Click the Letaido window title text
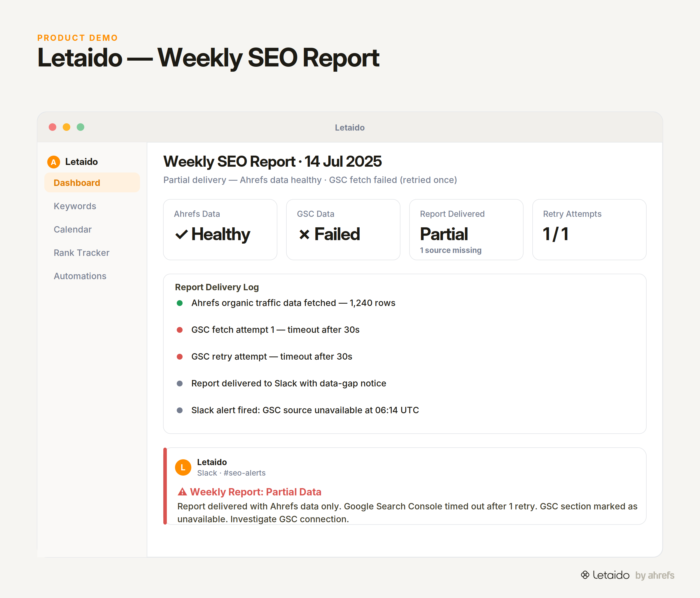This screenshot has height=598, width=700. 350,128
